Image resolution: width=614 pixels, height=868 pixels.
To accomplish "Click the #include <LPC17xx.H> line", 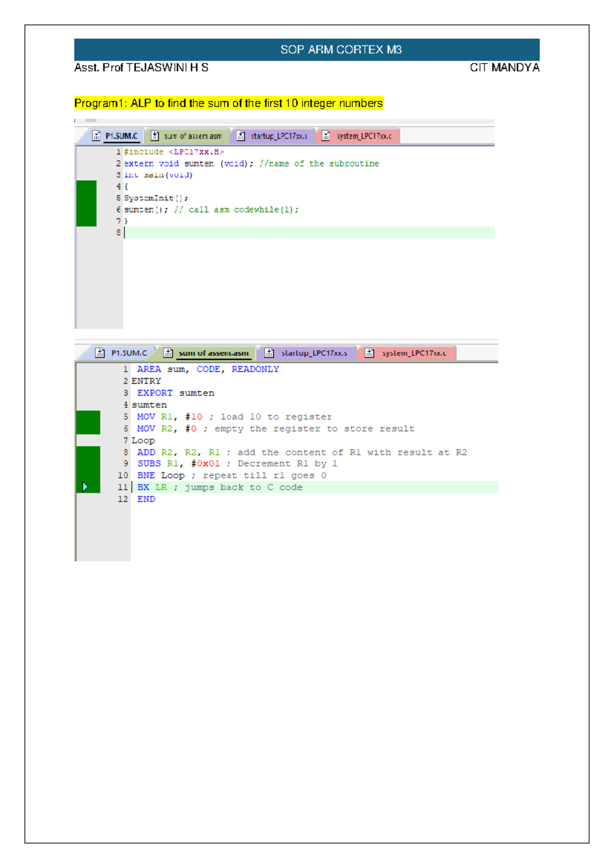I will click(174, 152).
